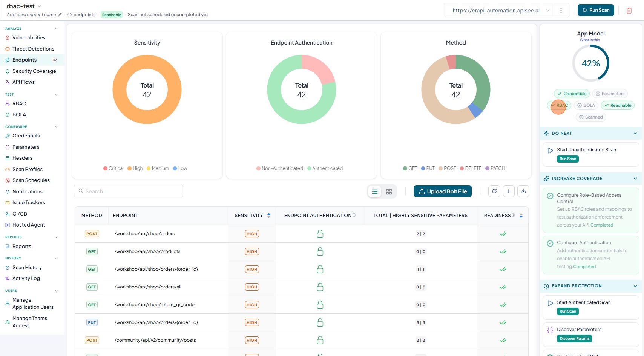Edit environment name pencil icon
Image resolution: width=644 pixels, height=356 pixels.
tap(60, 15)
